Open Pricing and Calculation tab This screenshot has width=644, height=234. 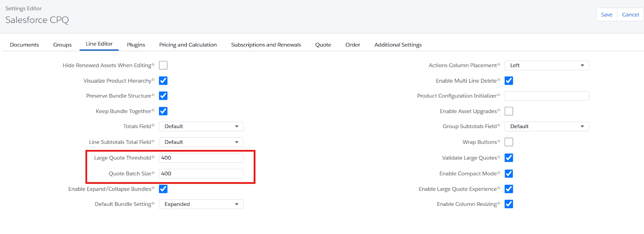[x=188, y=45]
